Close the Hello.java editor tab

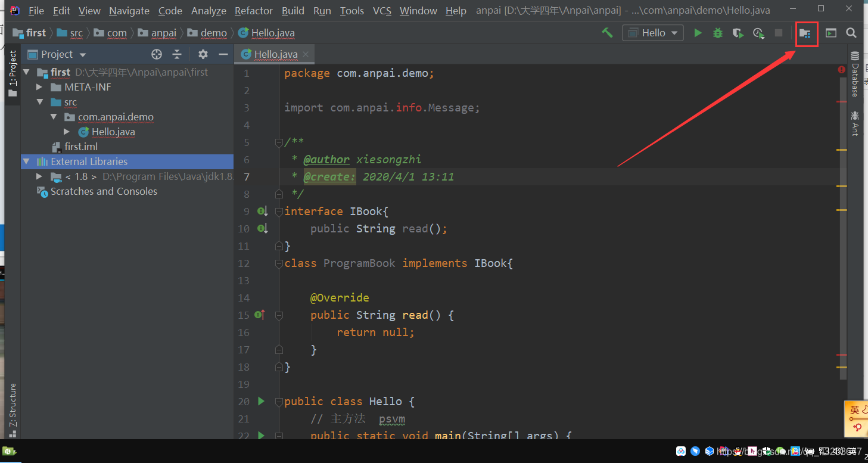pyautogui.click(x=306, y=54)
